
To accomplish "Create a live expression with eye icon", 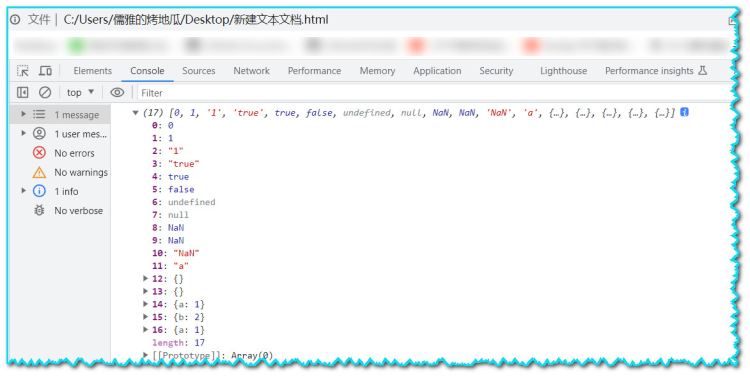I will click(x=117, y=92).
